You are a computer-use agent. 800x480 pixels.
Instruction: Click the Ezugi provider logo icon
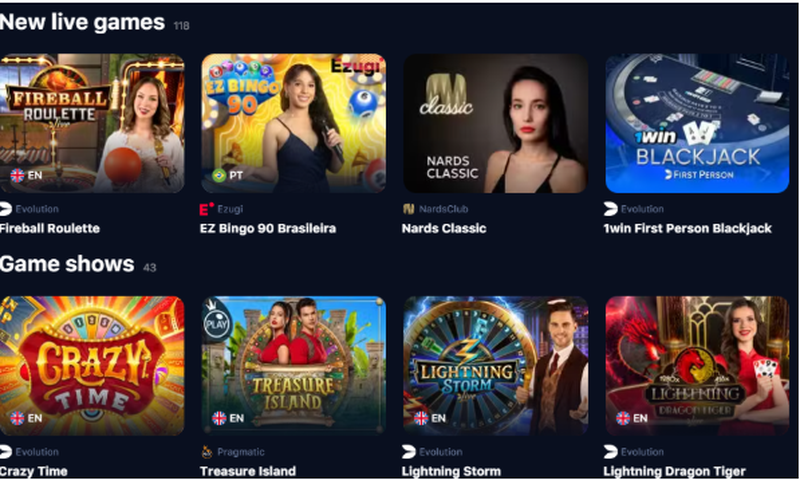click(206, 209)
